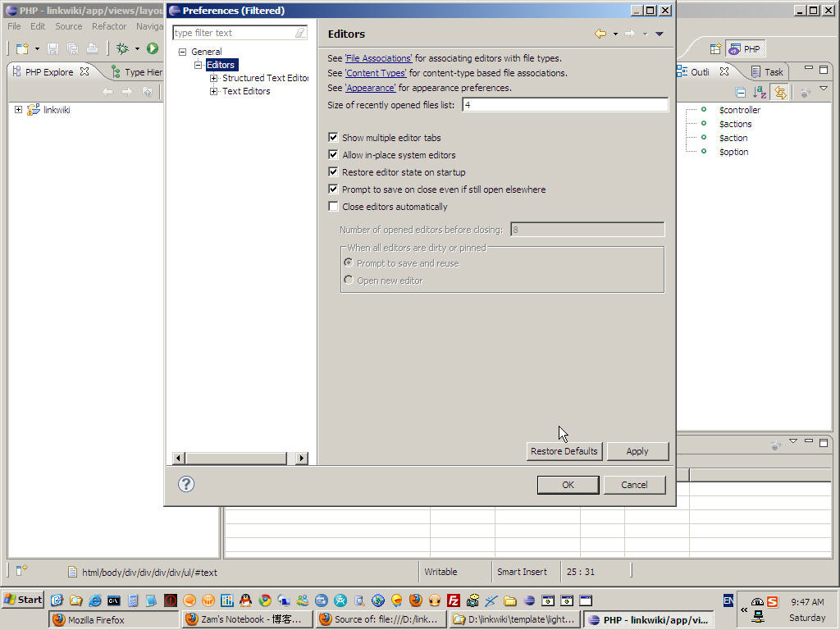This screenshot has height=630, width=840.
Task: Click the Start button
Action: pos(23,600)
